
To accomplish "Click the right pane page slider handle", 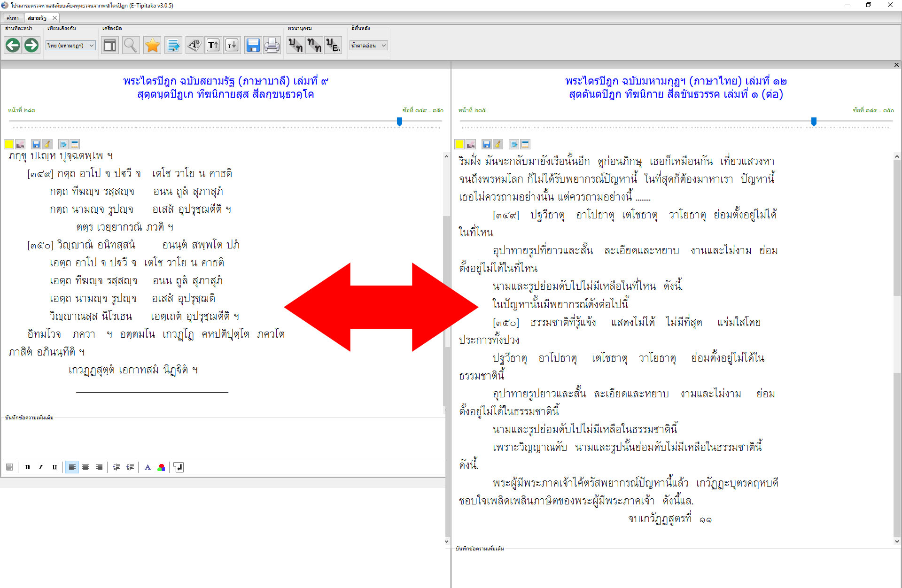I will tap(814, 122).
